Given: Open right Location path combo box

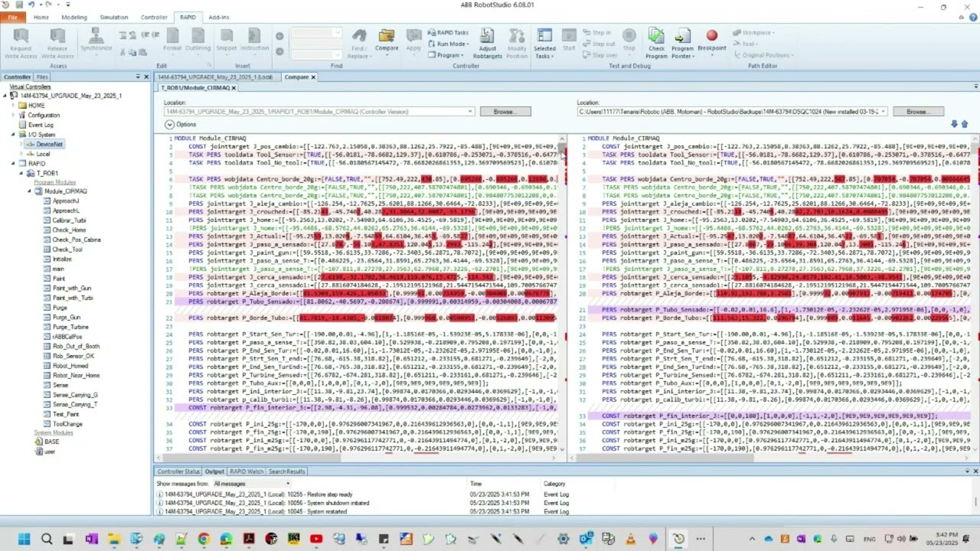Looking at the screenshot, I should [x=733, y=112].
